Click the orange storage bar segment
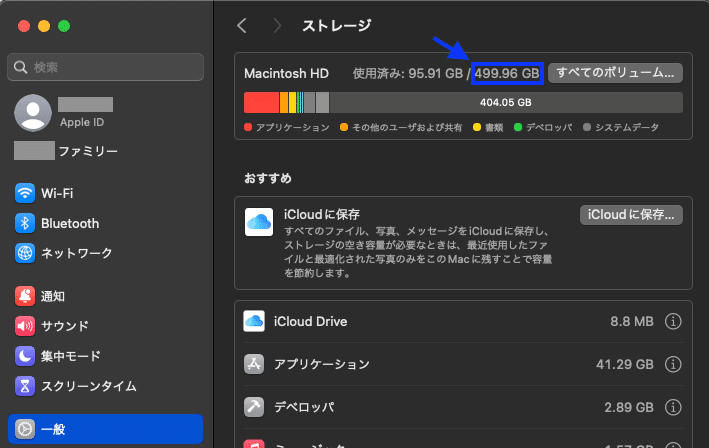 point(284,103)
